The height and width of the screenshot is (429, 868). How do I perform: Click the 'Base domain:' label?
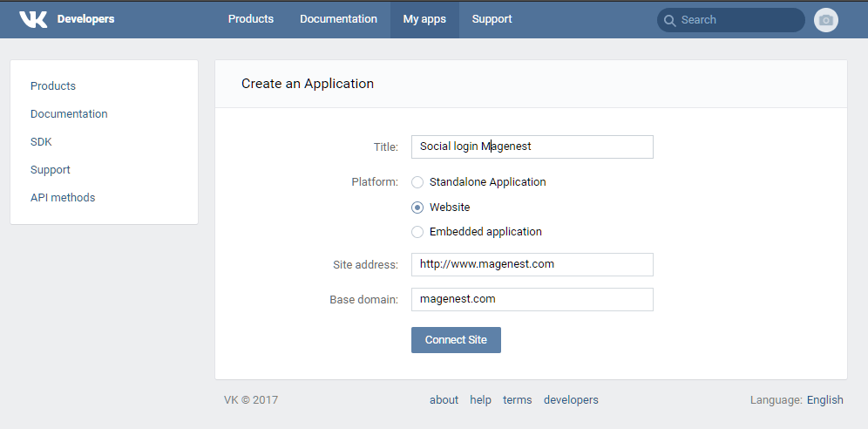coord(363,299)
